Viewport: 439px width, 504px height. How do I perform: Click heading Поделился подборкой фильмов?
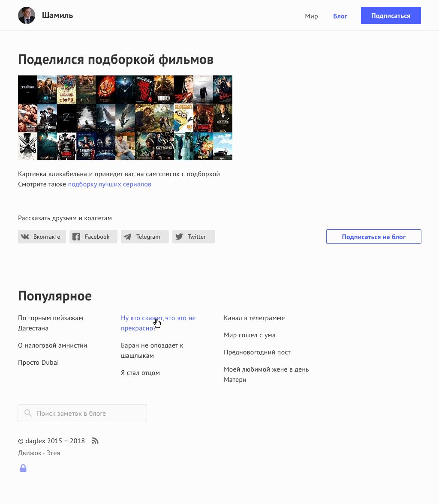pyautogui.click(x=116, y=60)
